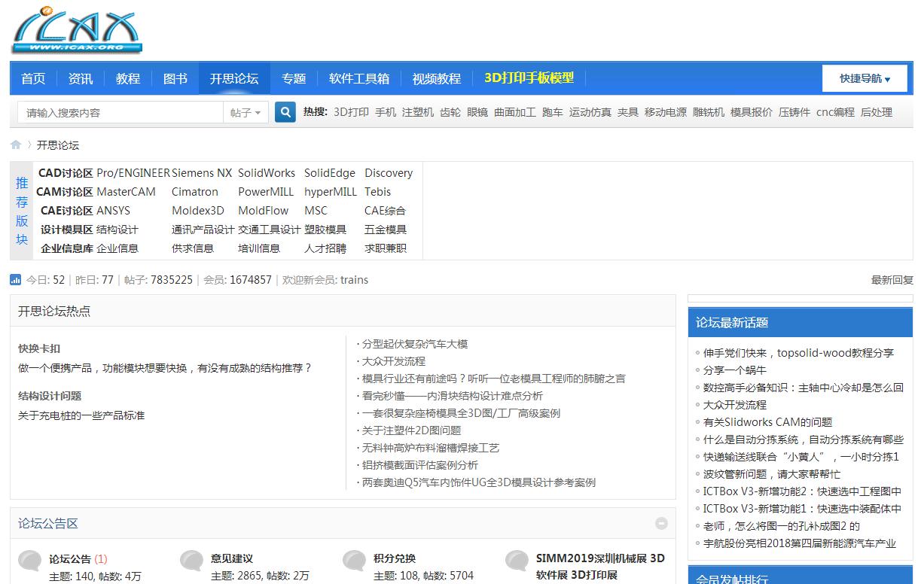This screenshot has height=584, width=924.
Task: Click the 意见建议 board icon
Action: [192, 561]
